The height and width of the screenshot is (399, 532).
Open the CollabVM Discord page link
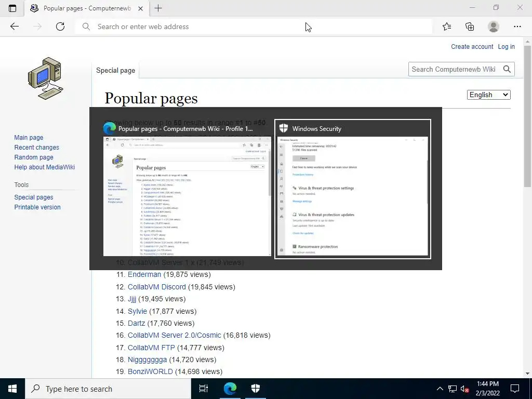coord(157,287)
